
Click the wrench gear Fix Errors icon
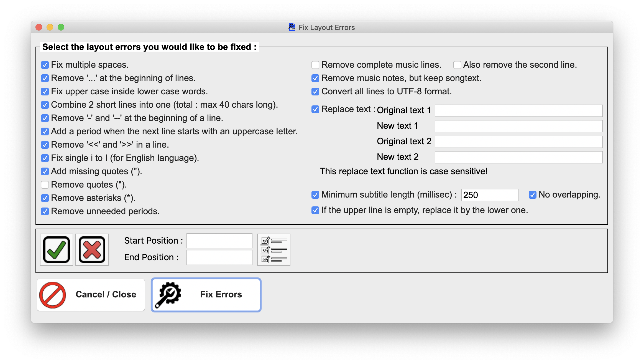click(168, 295)
